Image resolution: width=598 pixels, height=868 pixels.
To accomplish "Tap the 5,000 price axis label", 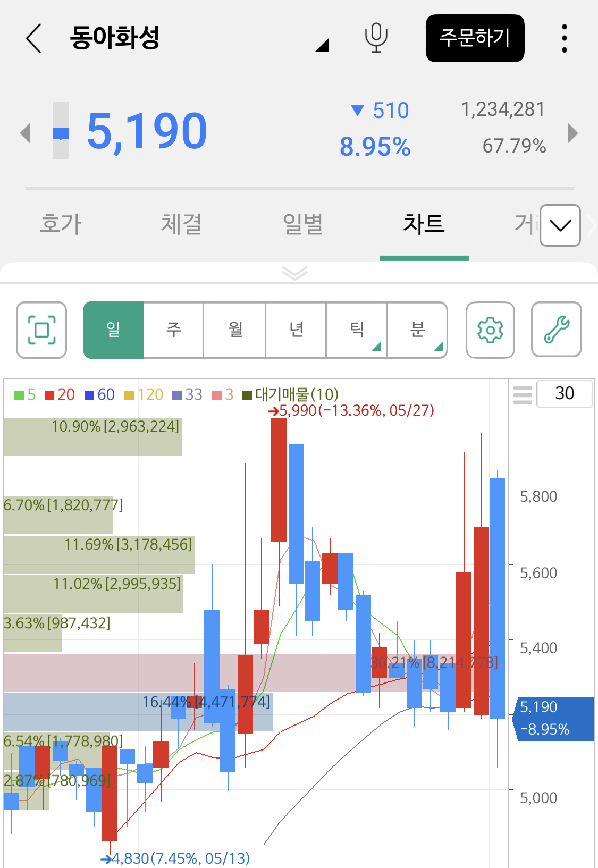I will pyautogui.click(x=538, y=798).
